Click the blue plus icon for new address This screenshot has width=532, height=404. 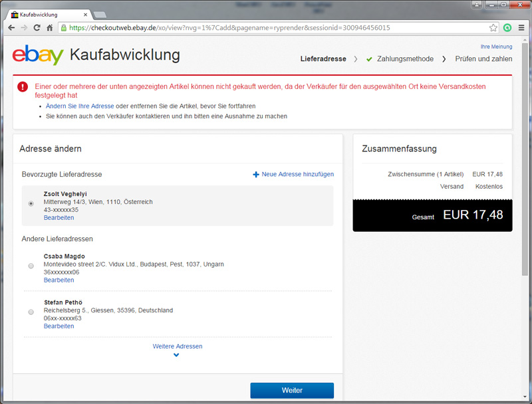pos(256,174)
